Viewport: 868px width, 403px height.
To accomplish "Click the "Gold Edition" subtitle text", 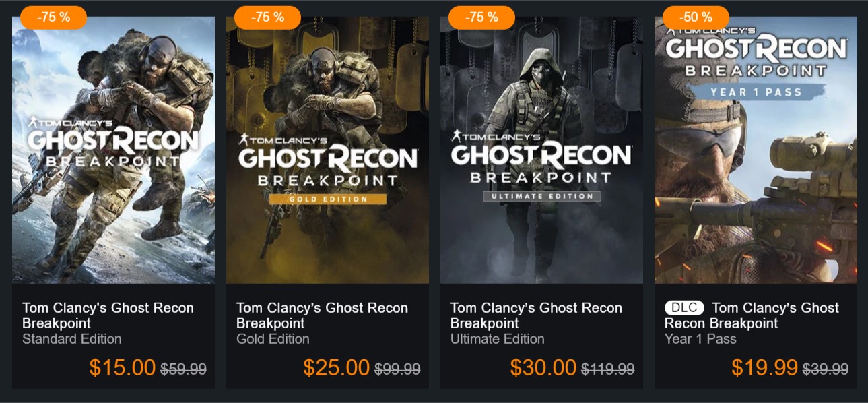I will 273,339.
